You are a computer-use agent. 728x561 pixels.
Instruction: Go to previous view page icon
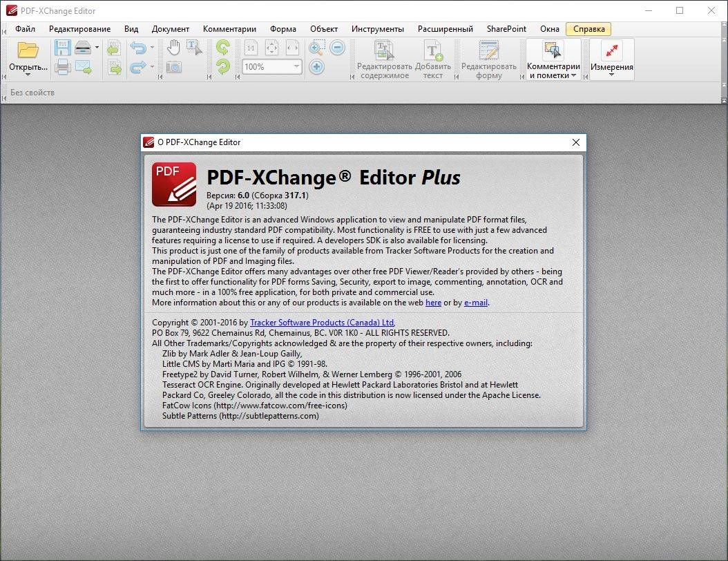click(114, 48)
